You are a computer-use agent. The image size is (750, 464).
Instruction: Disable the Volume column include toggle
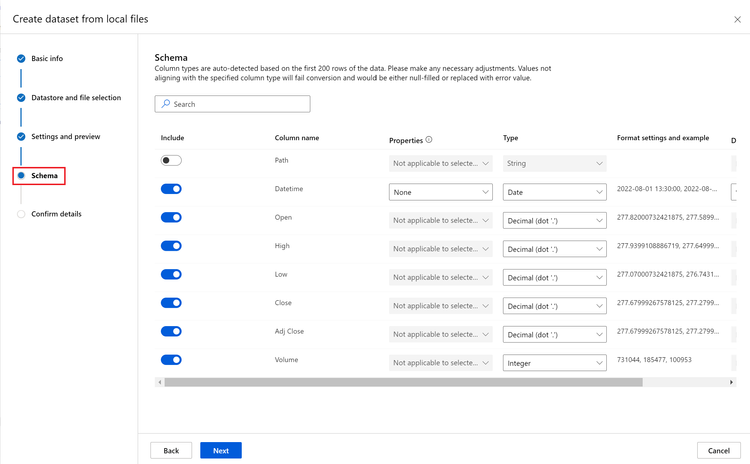click(171, 360)
